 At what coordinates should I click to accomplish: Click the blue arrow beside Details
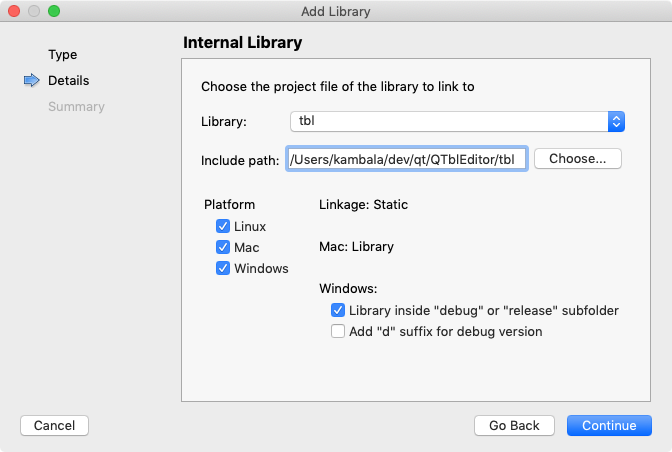click(31, 81)
